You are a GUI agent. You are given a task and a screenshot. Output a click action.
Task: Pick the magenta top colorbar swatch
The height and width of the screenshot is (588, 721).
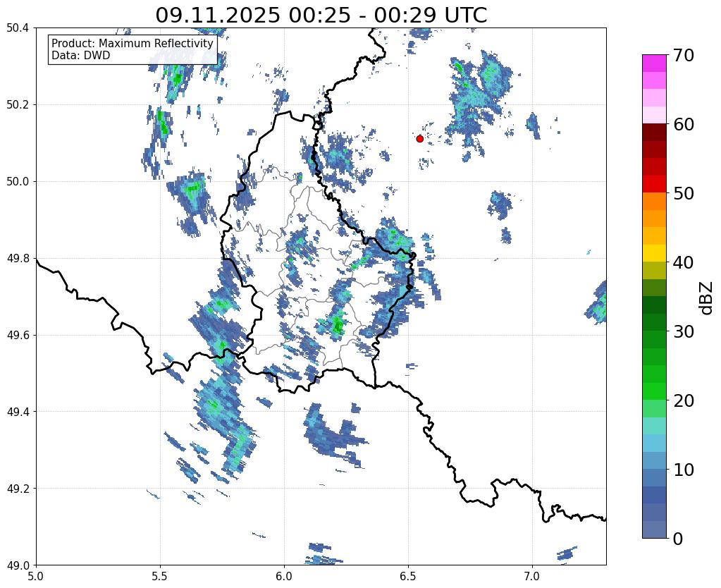click(x=654, y=63)
